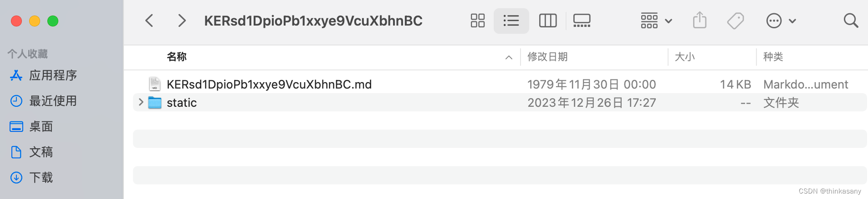The height and width of the screenshot is (199, 868).
Task: Open the more actions ellipsis menu
Action: 781,21
